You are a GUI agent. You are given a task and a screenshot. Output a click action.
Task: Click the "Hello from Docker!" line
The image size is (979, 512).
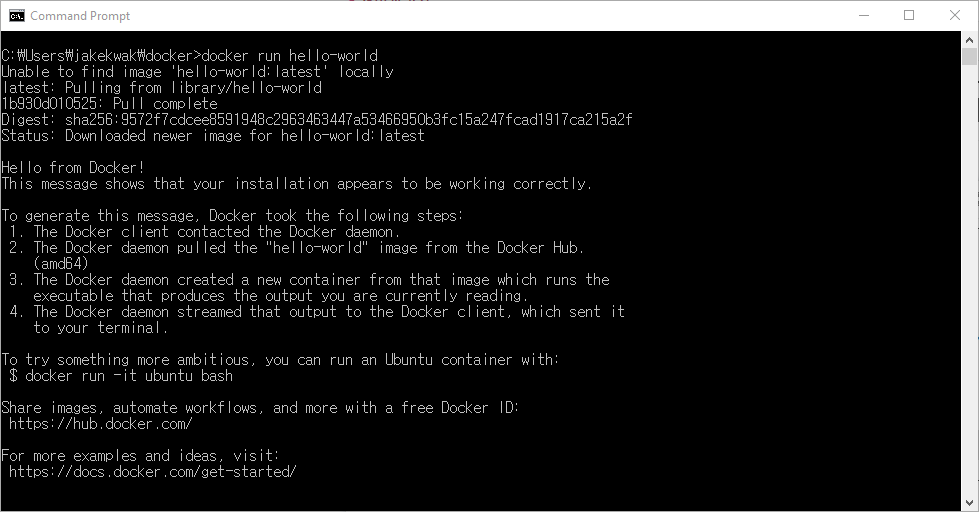click(73, 168)
